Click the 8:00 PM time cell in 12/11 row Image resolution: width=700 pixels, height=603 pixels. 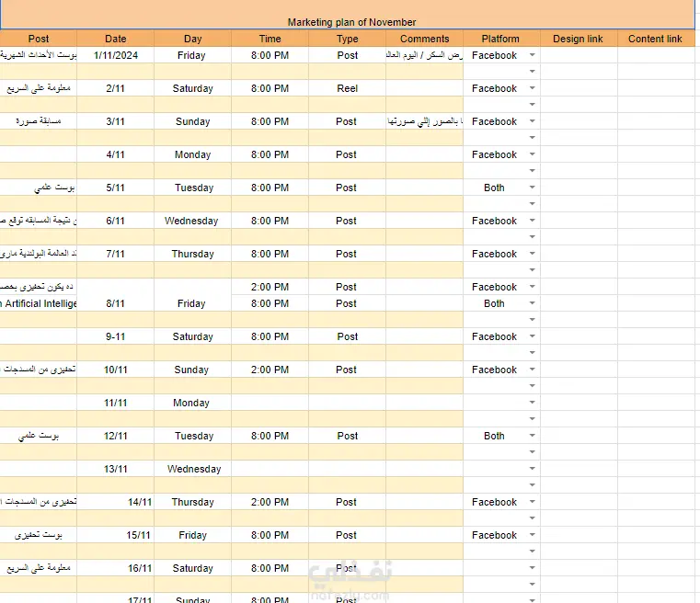(270, 436)
